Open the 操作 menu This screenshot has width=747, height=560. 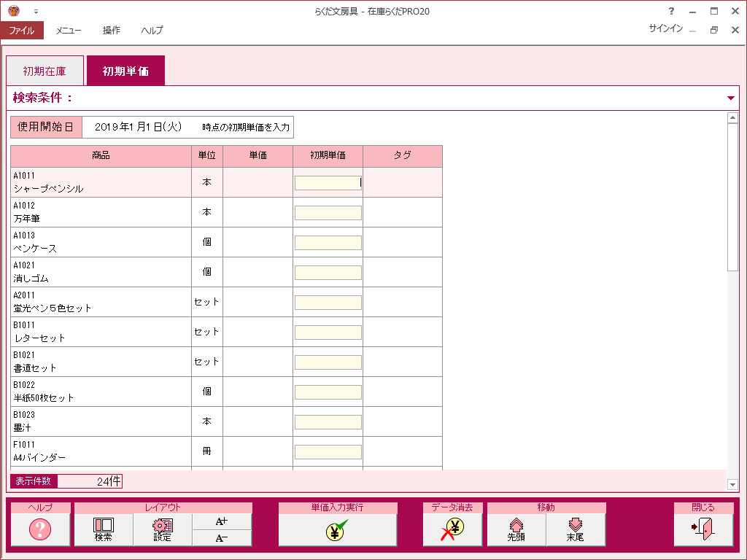coord(112,31)
